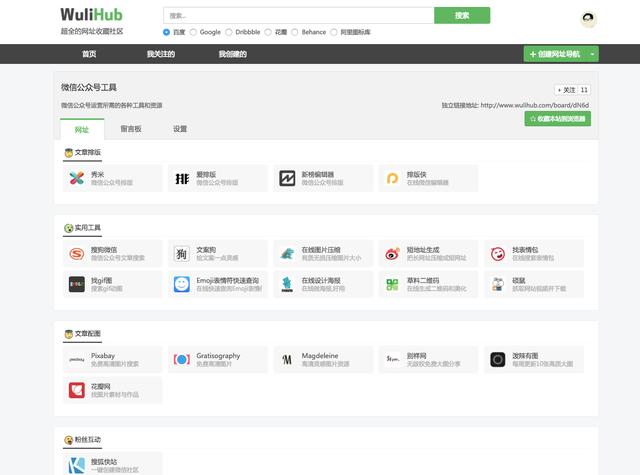
Task: Open the 花瓣网 red icon
Action: click(77, 389)
